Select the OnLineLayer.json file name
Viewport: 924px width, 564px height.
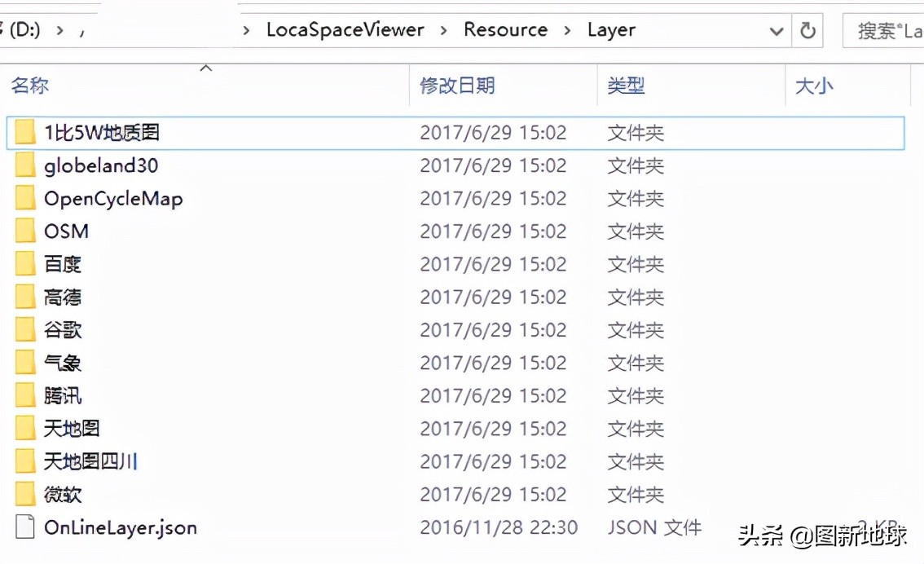click(x=121, y=528)
